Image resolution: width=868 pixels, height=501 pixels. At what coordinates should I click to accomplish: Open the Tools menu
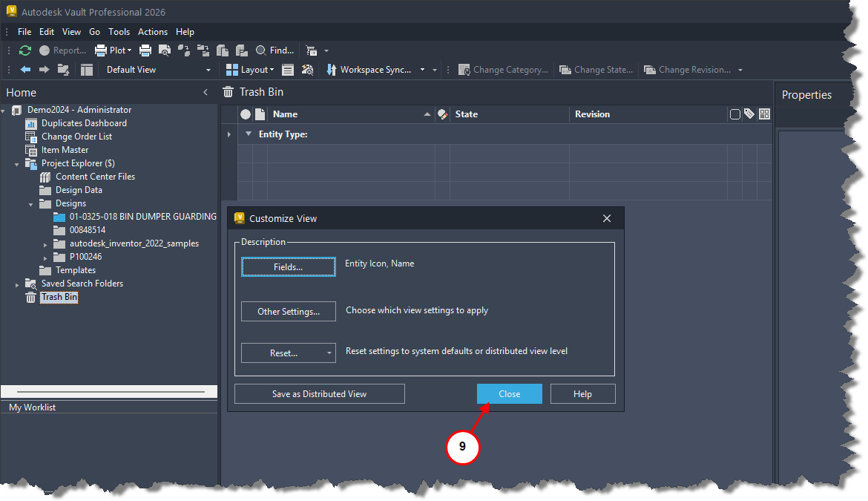click(x=119, y=32)
